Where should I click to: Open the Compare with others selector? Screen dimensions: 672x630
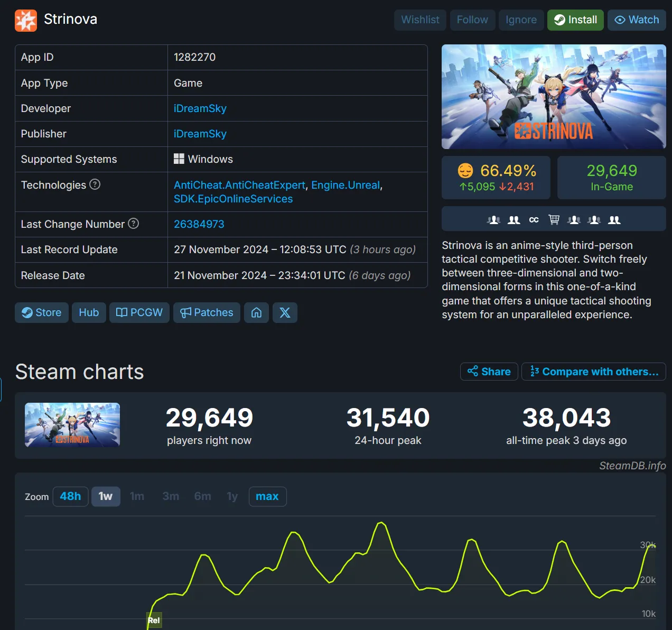tap(593, 372)
